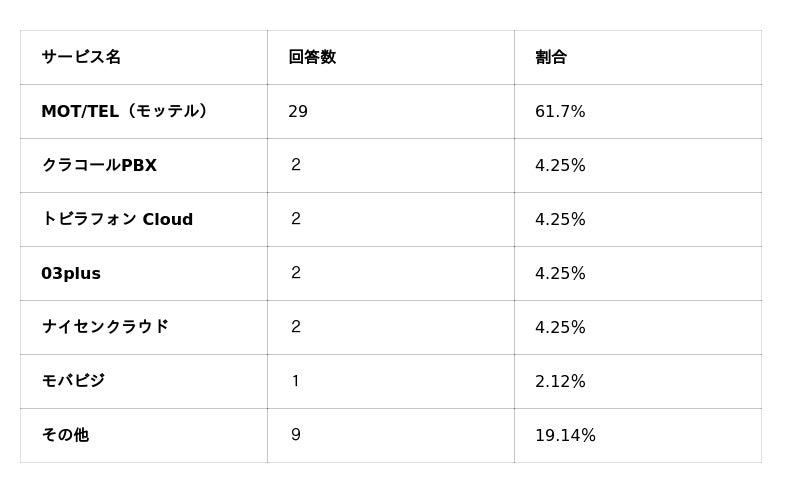Click the 19.14% percentage cell
800x493 pixels.
[565, 435]
